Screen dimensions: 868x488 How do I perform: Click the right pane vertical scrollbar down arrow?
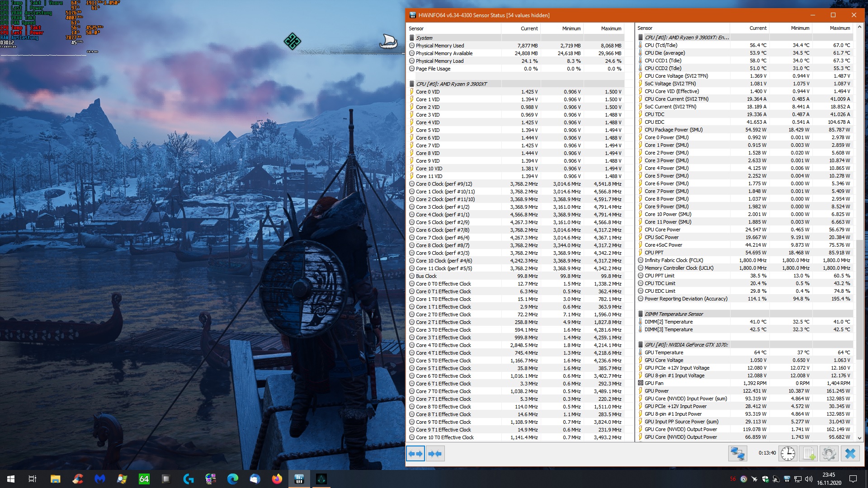tap(860, 437)
